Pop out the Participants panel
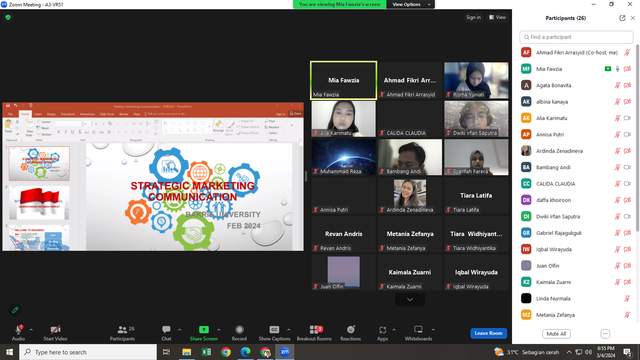 pyautogui.click(x=622, y=18)
